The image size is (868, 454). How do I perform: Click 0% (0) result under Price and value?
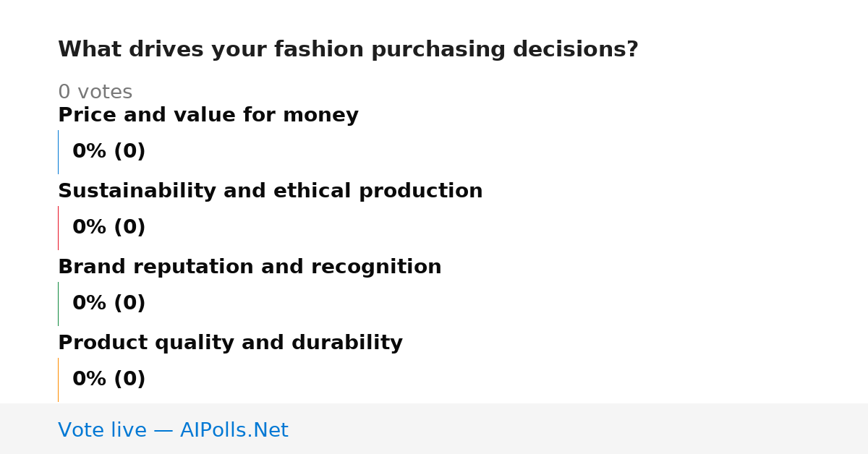(109, 152)
